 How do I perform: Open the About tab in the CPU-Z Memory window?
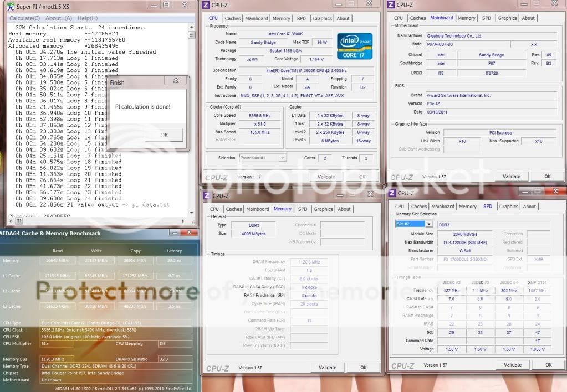click(x=344, y=209)
